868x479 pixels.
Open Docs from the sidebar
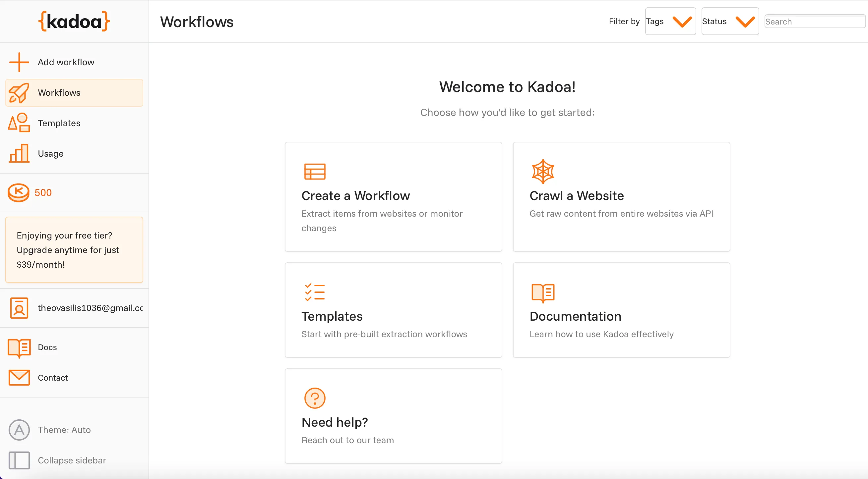74,347
